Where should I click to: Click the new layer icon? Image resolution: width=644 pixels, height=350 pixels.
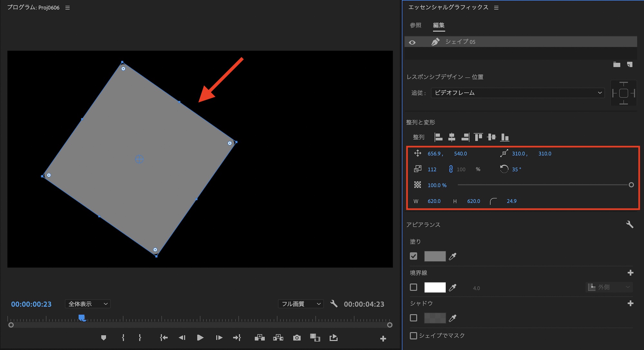(x=630, y=64)
